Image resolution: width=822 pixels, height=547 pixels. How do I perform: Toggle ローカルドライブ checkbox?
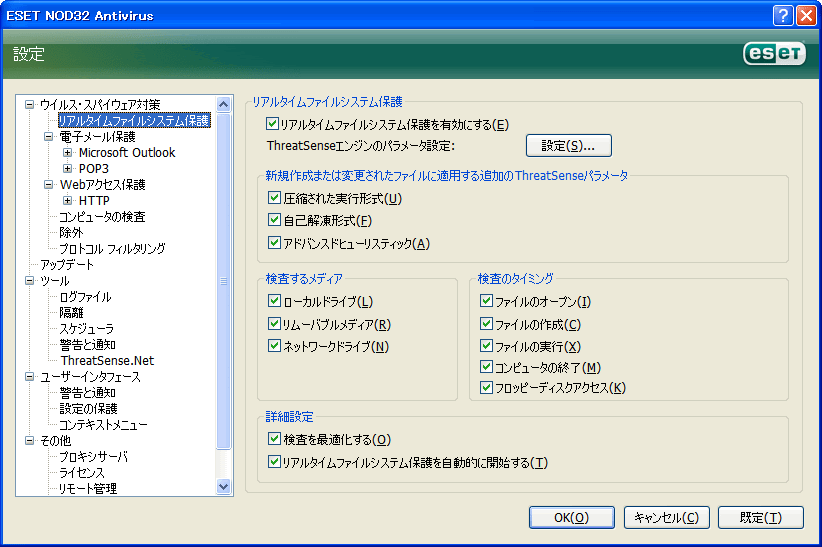pos(274,301)
